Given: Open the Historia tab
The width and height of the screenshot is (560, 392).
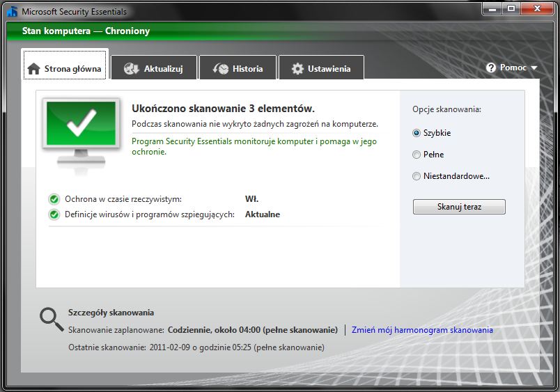Looking at the screenshot, I should pyautogui.click(x=238, y=68).
